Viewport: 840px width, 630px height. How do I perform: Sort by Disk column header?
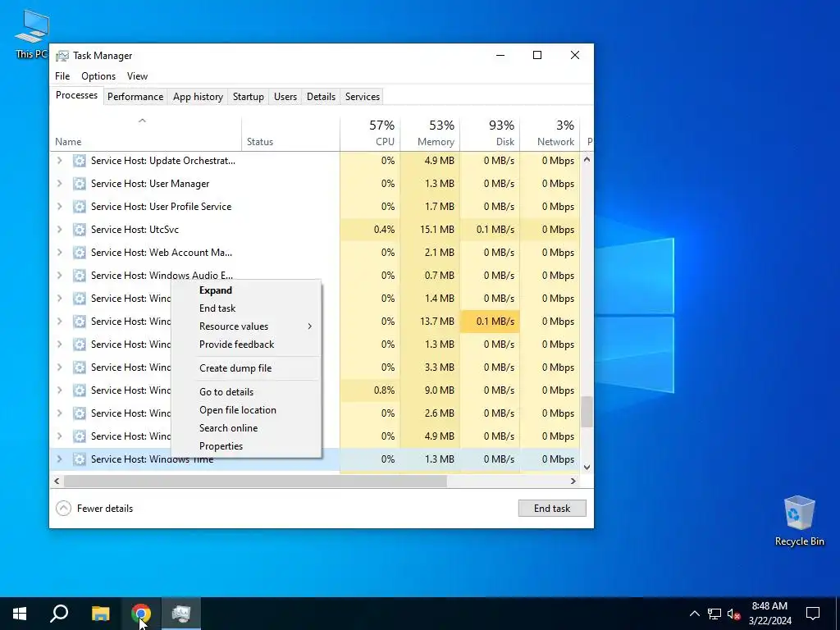(491, 134)
